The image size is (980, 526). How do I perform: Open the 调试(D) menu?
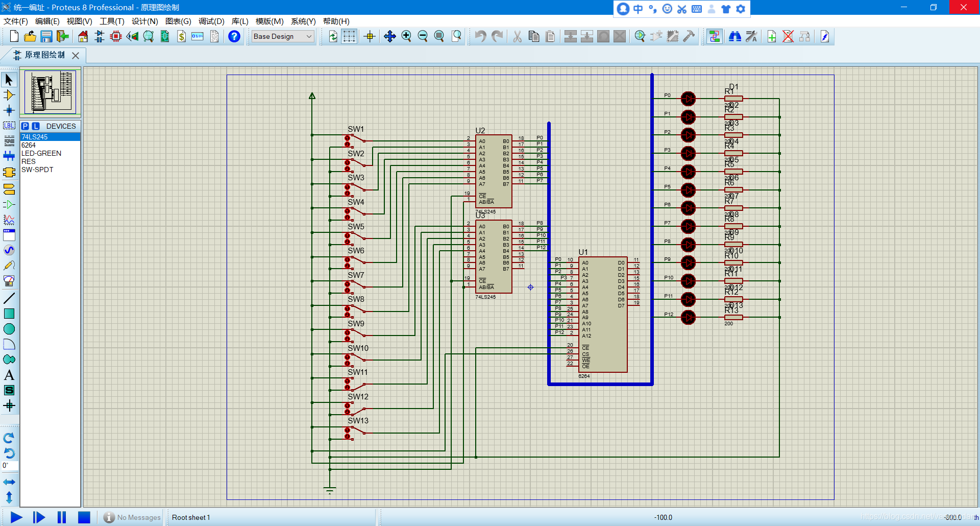(x=211, y=21)
